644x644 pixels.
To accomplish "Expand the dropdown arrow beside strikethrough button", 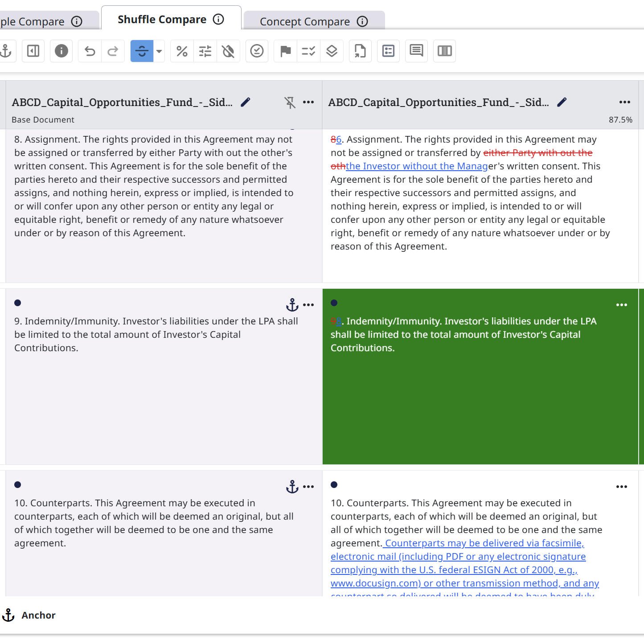I will pyautogui.click(x=159, y=51).
